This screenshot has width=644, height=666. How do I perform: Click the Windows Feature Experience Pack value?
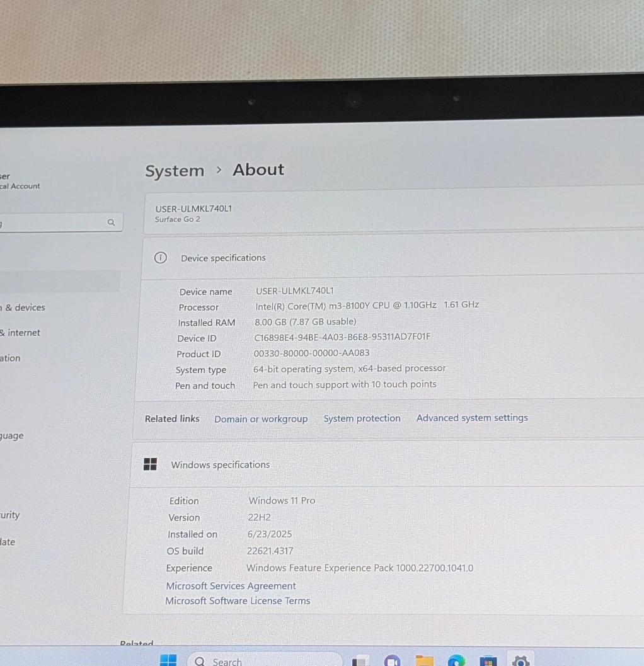(360, 568)
